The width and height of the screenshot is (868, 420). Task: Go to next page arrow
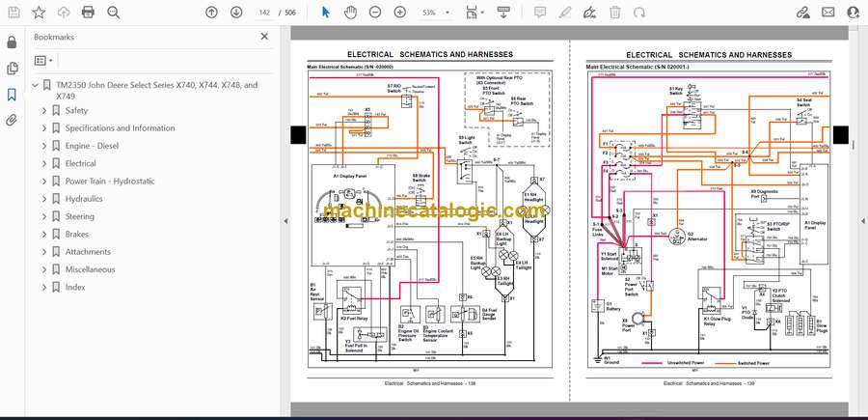pos(236,13)
